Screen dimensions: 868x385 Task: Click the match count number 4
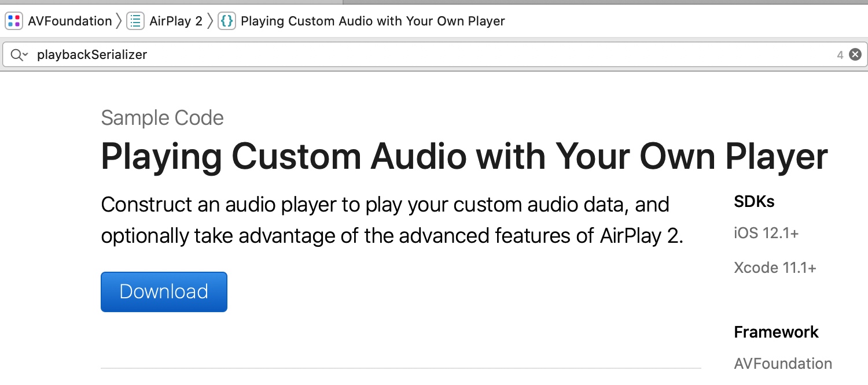click(x=840, y=55)
